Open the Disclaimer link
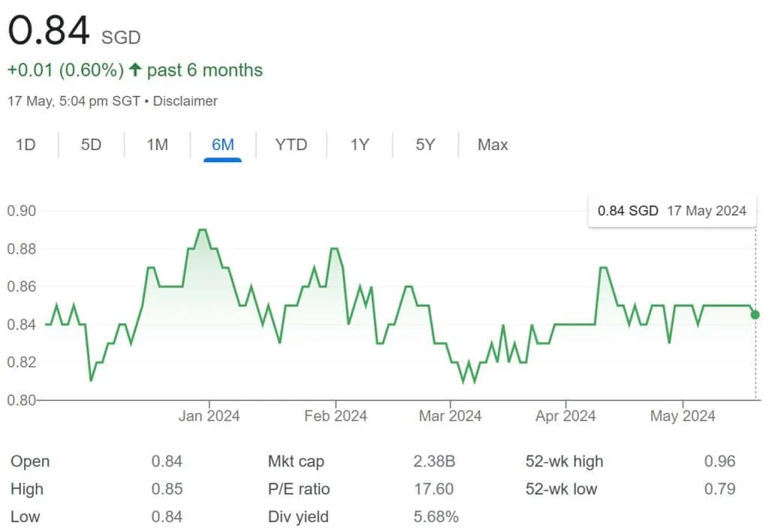 tap(185, 101)
